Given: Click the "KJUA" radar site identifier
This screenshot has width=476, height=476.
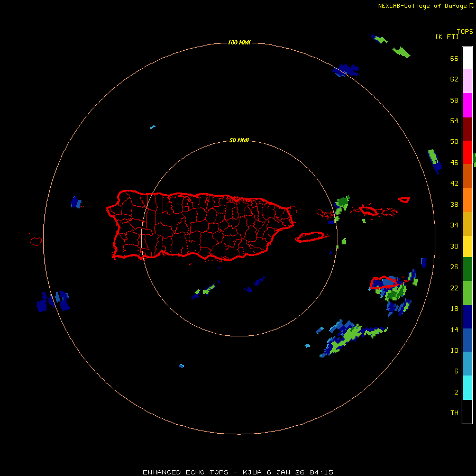Looking at the screenshot, I should coord(253,472).
